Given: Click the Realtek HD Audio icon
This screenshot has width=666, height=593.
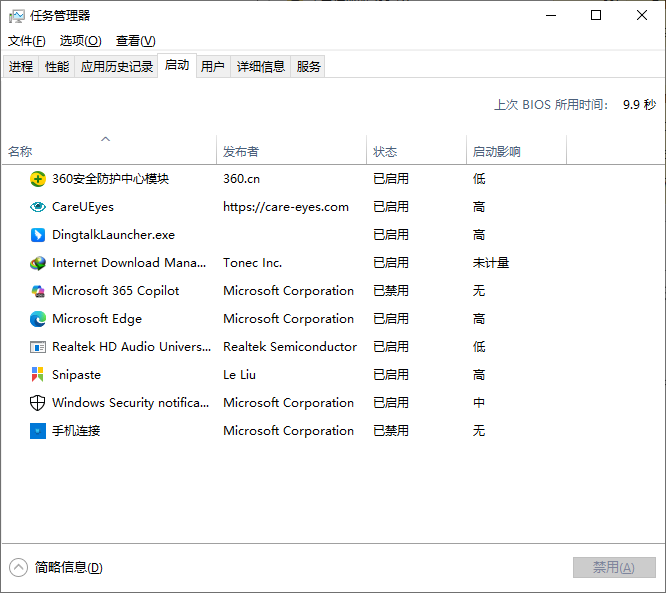Looking at the screenshot, I should click(38, 347).
